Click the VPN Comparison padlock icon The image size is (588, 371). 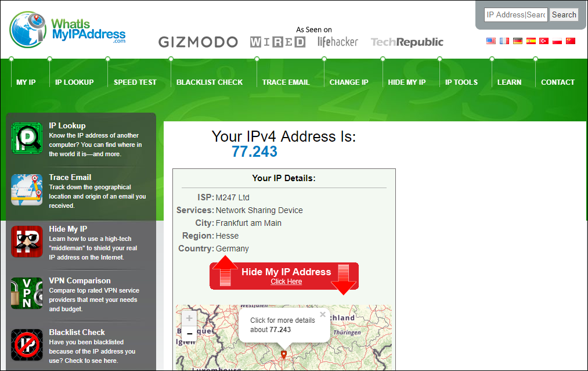[x=27, y=293]
